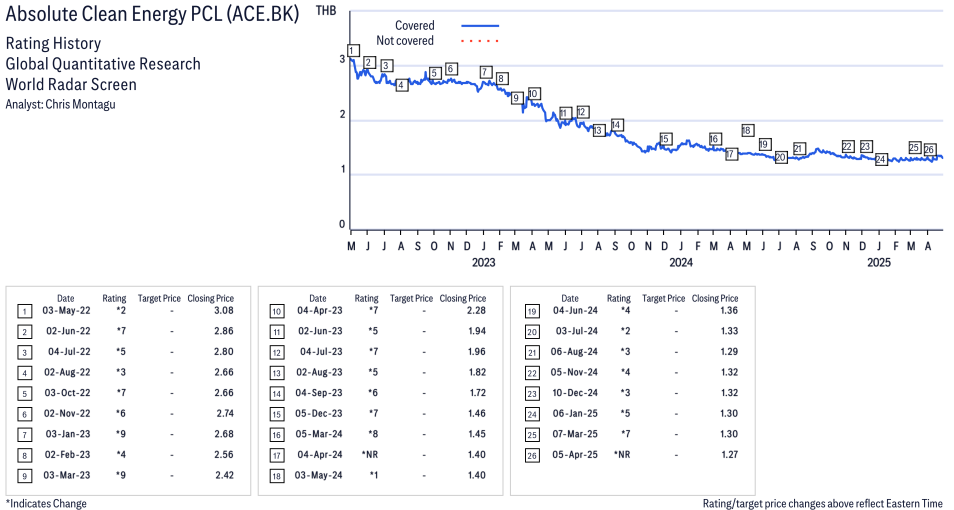Click marker 20 on the price chart
Screen dimensions: 954x510
tap(781, 158)
